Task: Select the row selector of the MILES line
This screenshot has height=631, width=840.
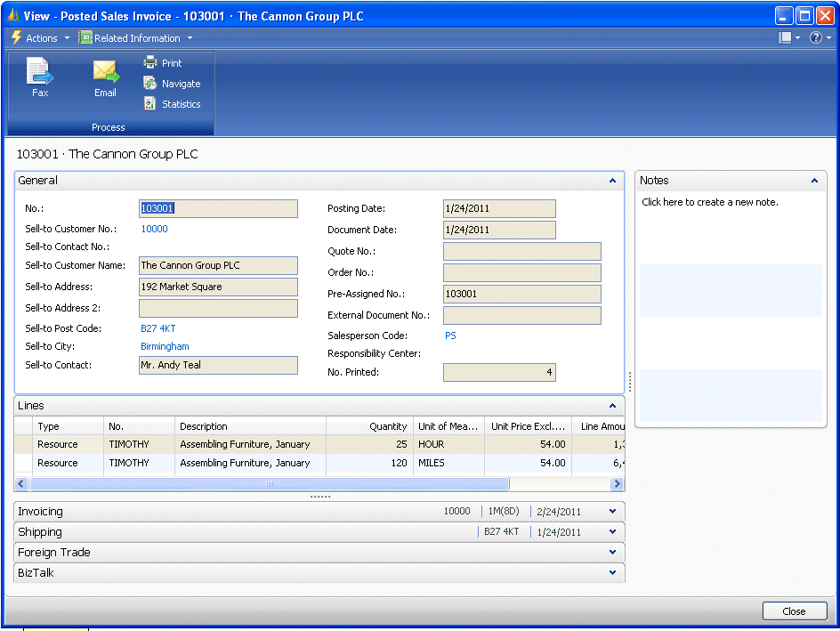Action: [x=23, y=463]
